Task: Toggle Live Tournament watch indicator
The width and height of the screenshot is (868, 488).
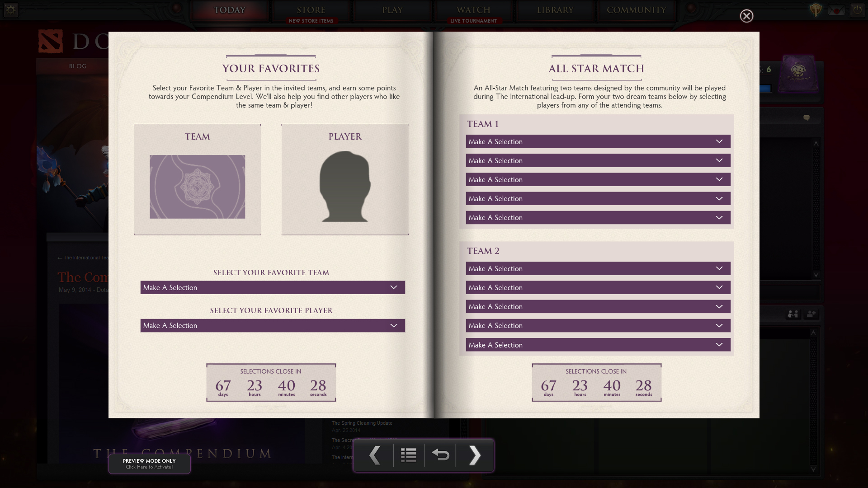Action: click(x=473, y=21)
